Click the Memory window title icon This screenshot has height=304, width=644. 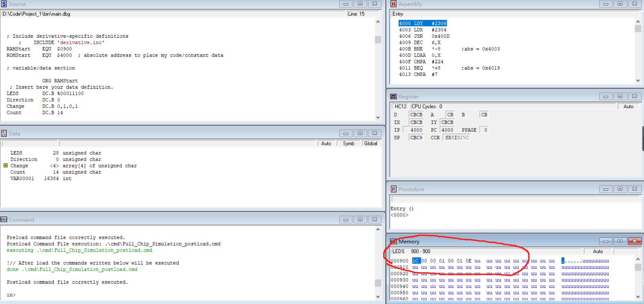click(x=394, y=242)
